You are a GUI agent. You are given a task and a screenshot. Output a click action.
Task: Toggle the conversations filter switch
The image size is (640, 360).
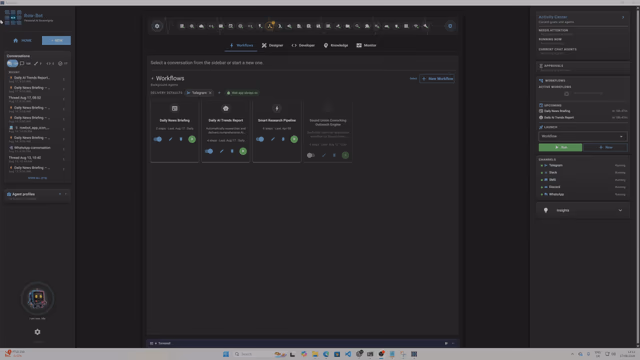tap(12, 63)
